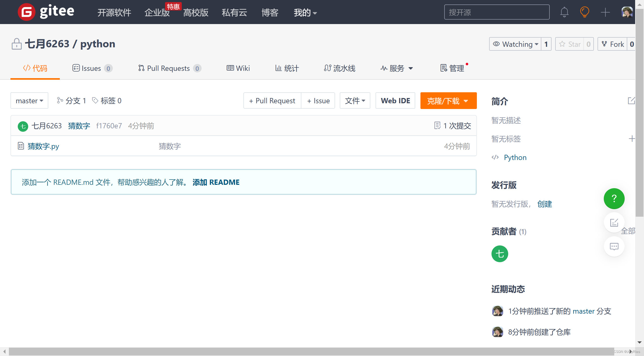Open the floating chat bubble icon
Screen dimensions: 644x356
pyautogui.click(x=614, y=246)
